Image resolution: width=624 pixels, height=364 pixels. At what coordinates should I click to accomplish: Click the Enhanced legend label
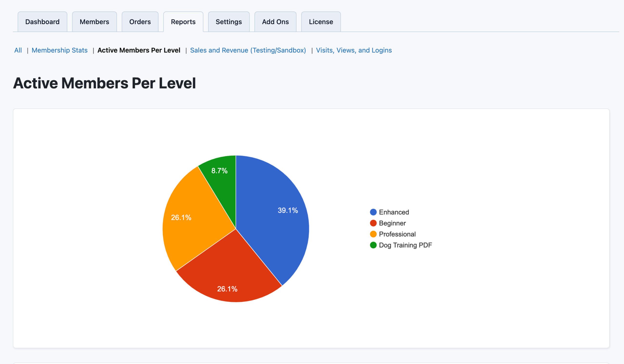394,212
